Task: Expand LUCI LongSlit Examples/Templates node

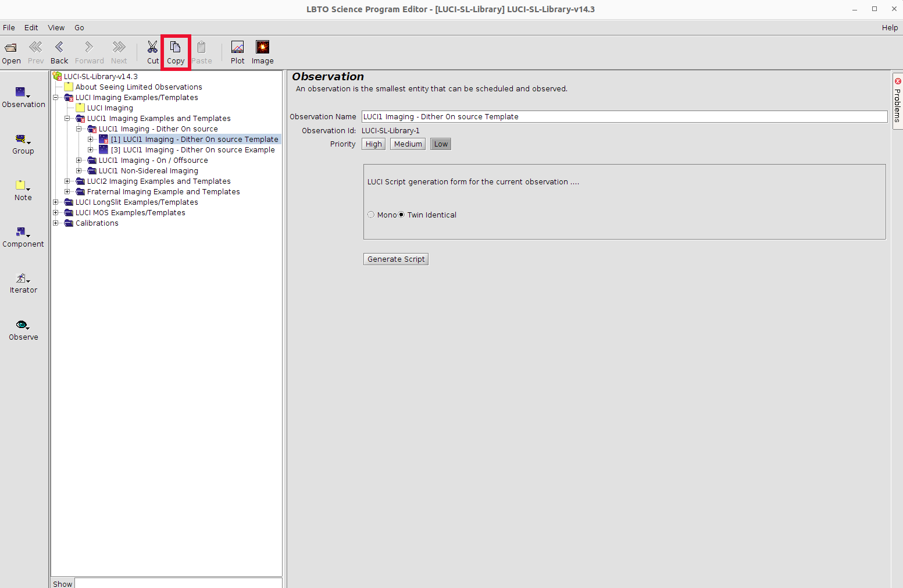Action: (56, 202)
